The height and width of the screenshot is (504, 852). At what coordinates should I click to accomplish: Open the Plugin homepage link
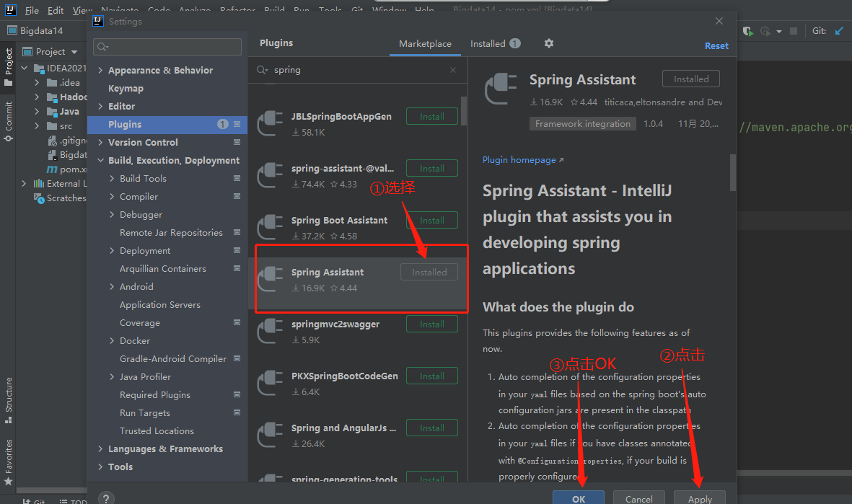(523, 160)
